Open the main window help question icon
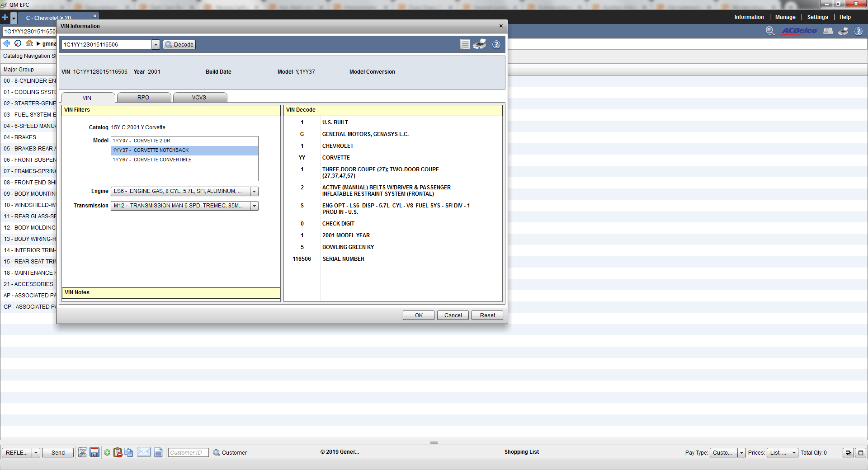The width and height of the screenshot is (868, 470). pyautogui.click(x=859, y=31)
